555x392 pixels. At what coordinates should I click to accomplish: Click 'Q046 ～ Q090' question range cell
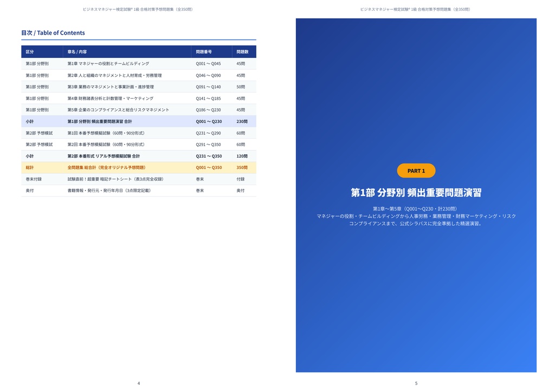[x=209, y=75]
